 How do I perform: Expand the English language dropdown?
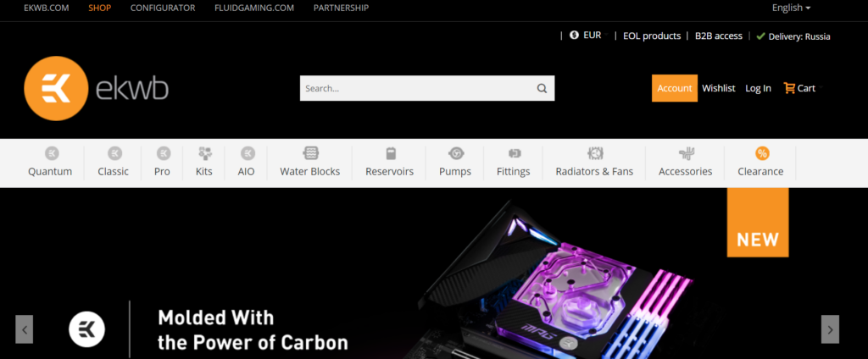tap(791, 8)
